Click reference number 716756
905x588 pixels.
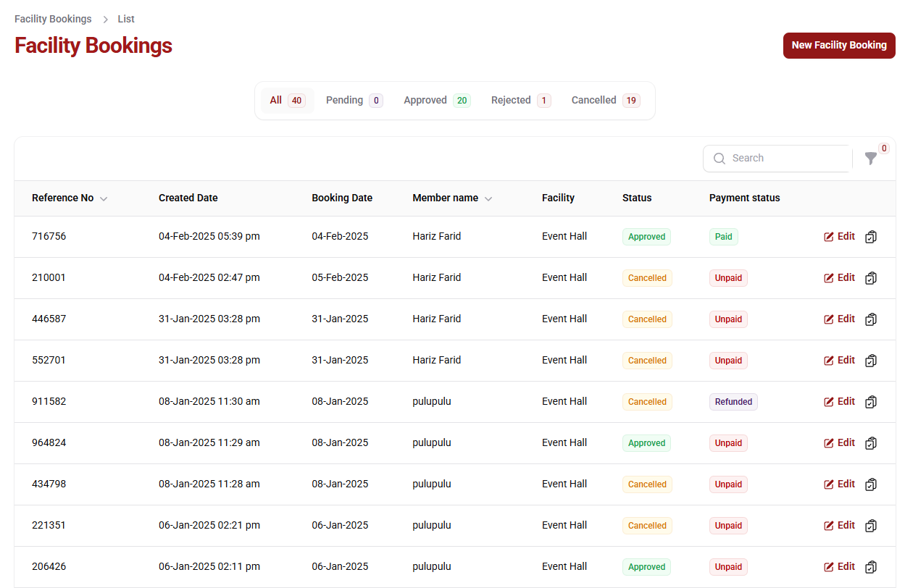click(x=49, y=236)
